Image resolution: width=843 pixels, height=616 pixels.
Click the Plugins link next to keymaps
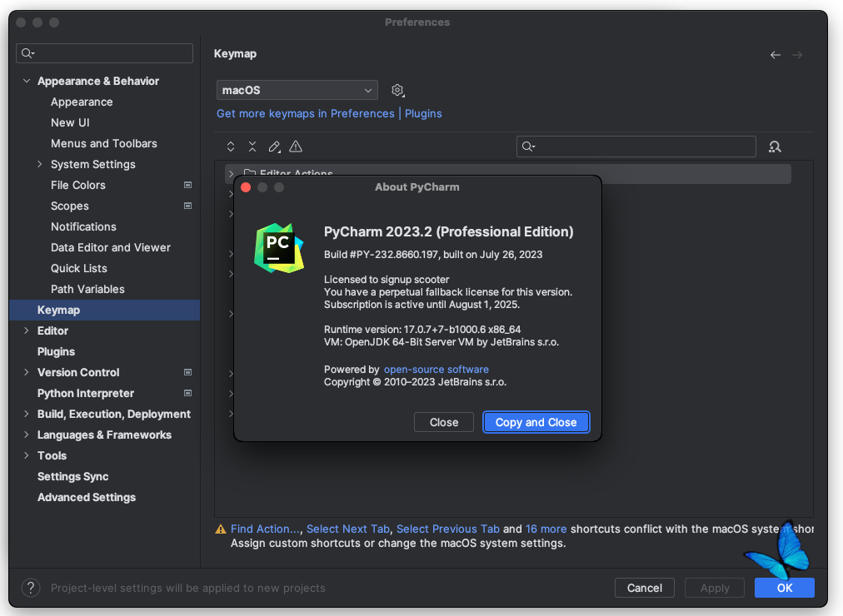[x=423, y=114]
